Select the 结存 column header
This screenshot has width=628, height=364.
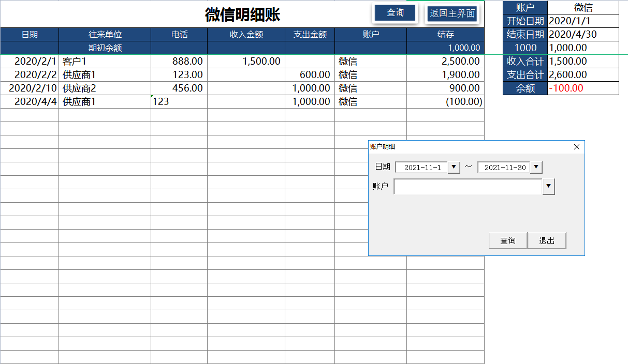pyautogui.click(x=446, y=35)
